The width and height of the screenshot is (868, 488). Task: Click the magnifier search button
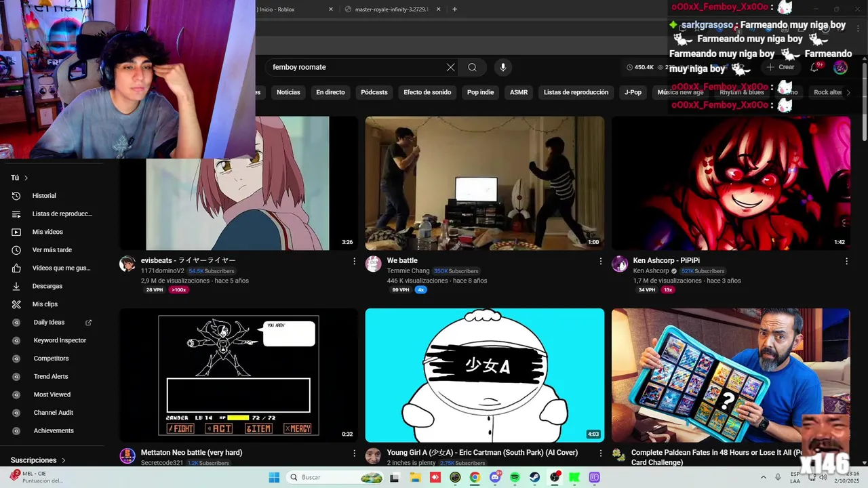tap(472, 67)
